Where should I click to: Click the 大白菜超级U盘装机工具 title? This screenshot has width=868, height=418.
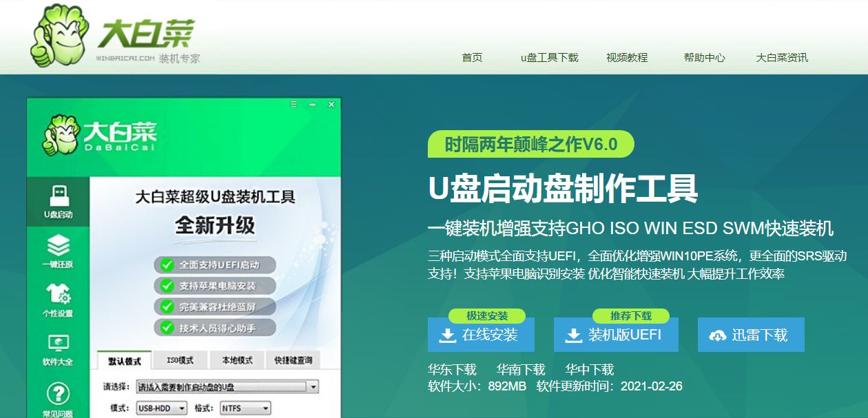[215, 198]
